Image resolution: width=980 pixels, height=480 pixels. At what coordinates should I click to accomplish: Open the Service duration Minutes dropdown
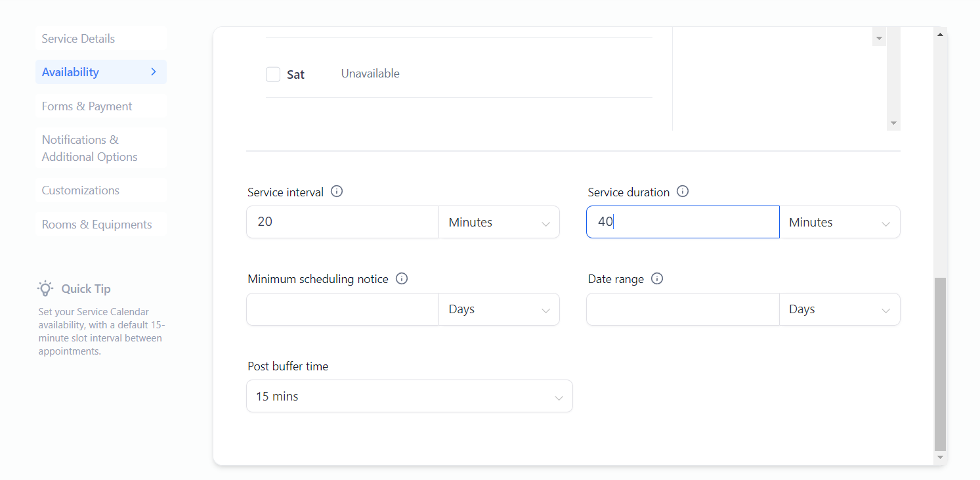[x=840, y=223]
